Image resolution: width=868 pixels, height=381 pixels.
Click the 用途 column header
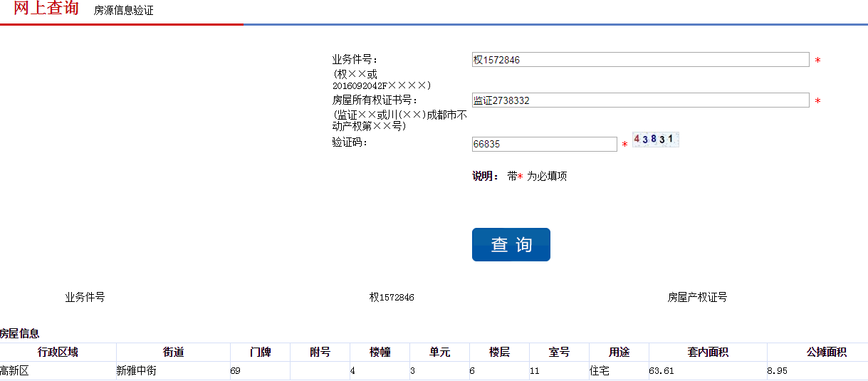pyautogui.click(x=619, y=352)
